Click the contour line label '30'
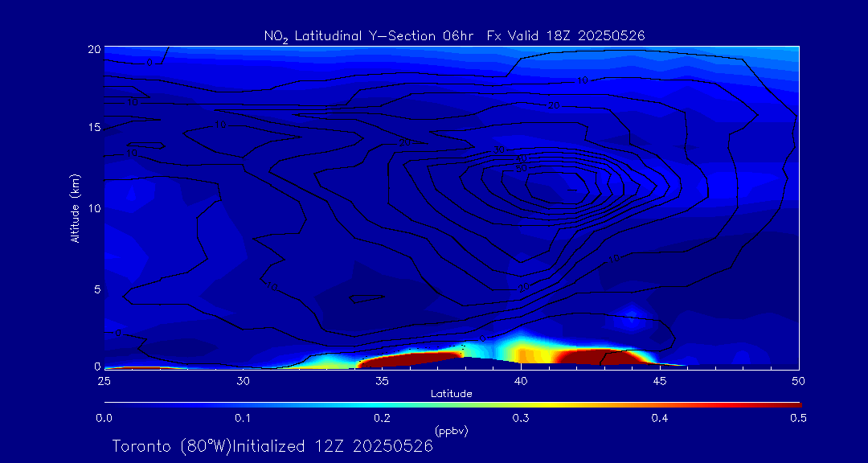868x463 pixels. pos(499,150)
